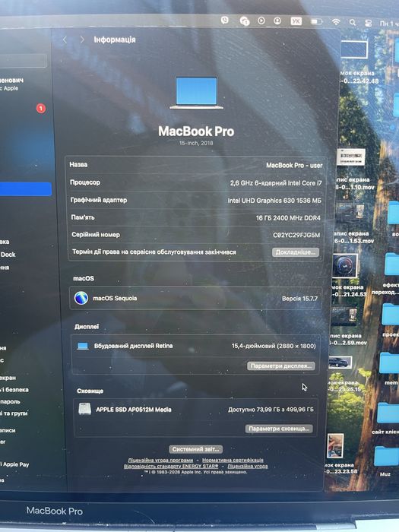
Task: Go forward with the right chevron
Action: (82, 40)
